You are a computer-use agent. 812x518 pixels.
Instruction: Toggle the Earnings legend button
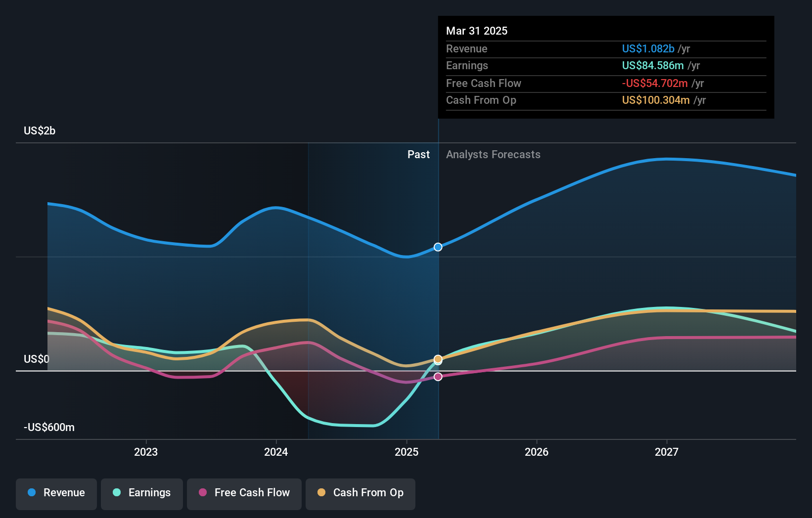(x=142, y=493)
